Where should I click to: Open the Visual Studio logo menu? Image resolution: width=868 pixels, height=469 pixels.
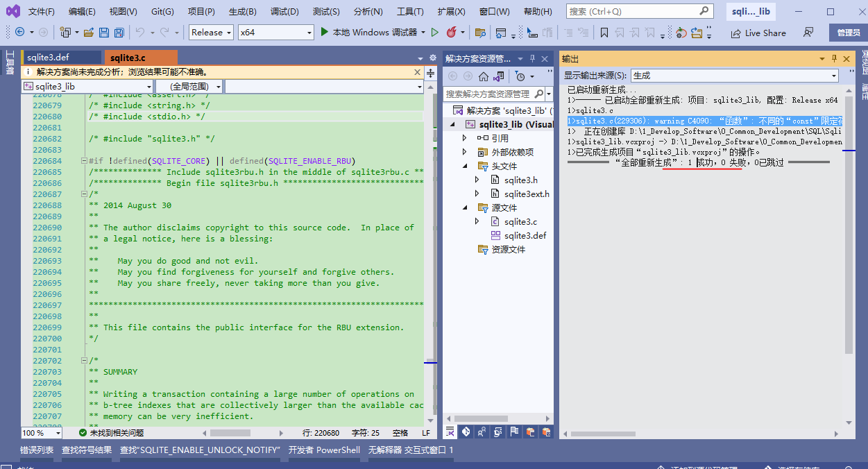(12, 11)
